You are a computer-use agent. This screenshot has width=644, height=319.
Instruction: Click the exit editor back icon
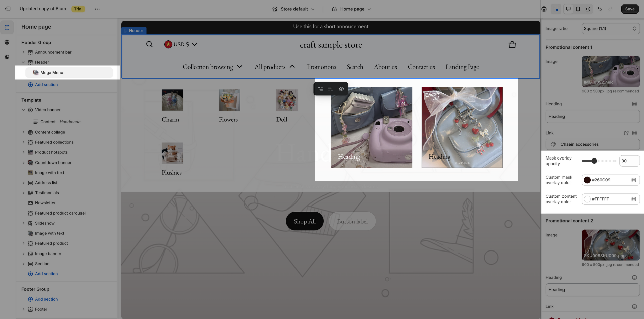click(8, 9)
